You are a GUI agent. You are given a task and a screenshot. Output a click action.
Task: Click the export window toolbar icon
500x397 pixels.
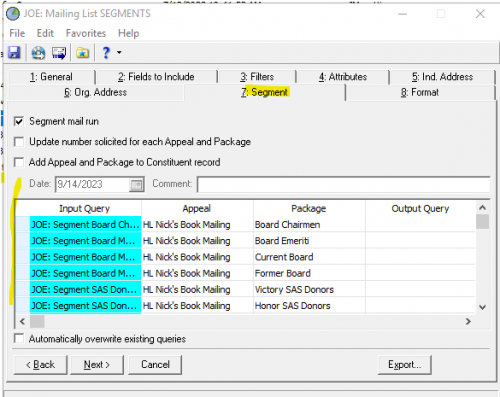[59, 53]
